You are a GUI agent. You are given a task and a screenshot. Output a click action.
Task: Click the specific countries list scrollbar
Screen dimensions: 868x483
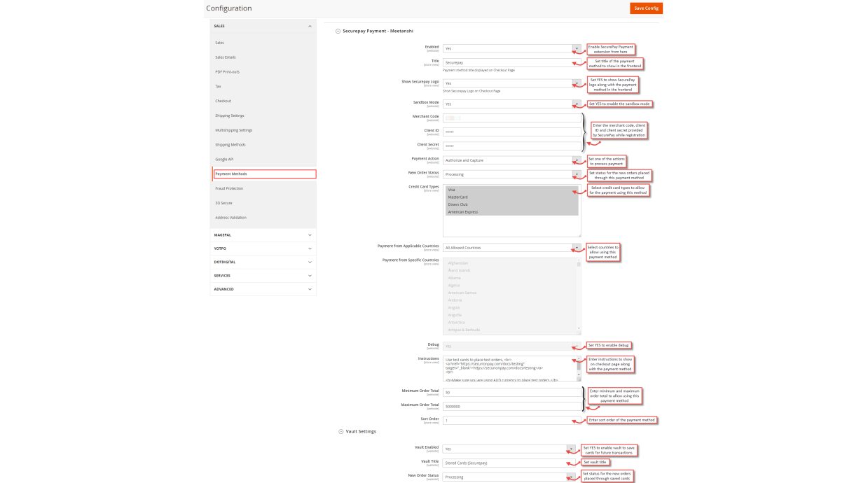579,295
